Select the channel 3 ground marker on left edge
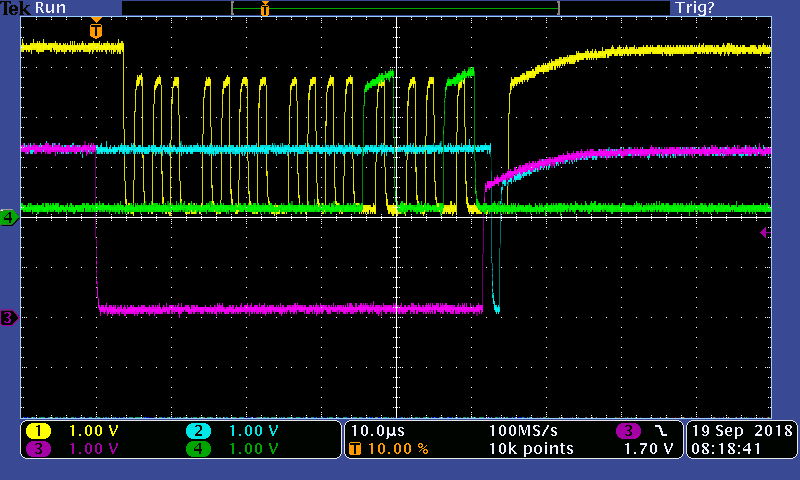800x480 pixels. point(9,318)
